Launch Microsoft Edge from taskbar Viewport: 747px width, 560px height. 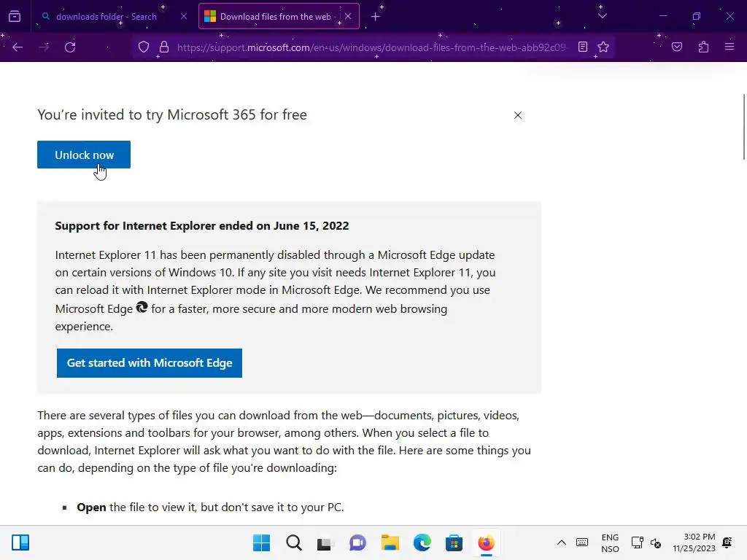(422, 542)
